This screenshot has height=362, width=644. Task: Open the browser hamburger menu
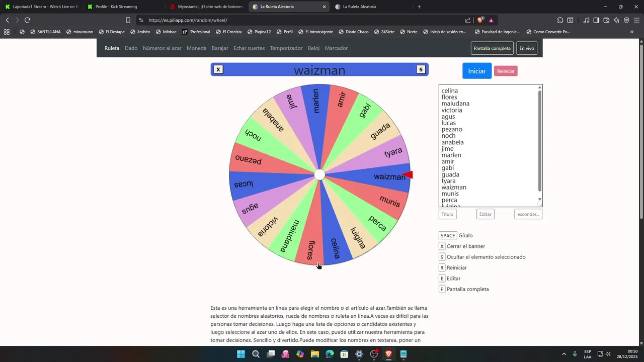[x=636, y=20]
